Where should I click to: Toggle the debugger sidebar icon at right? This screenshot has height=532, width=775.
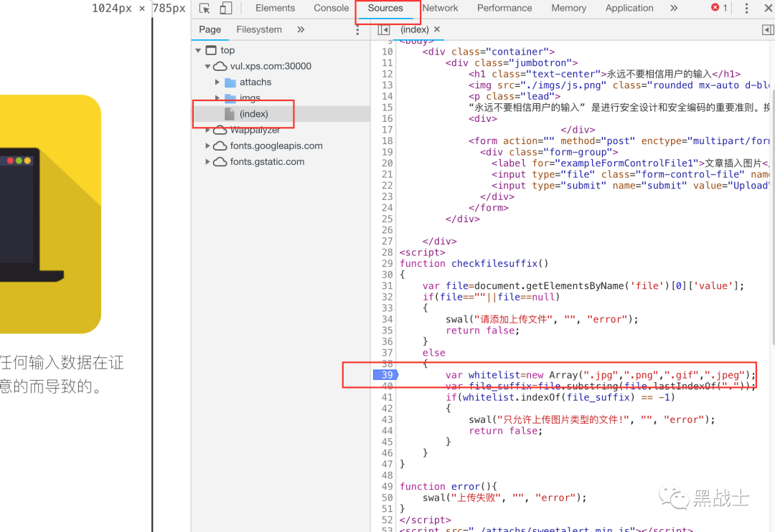(x=768, y=29)
